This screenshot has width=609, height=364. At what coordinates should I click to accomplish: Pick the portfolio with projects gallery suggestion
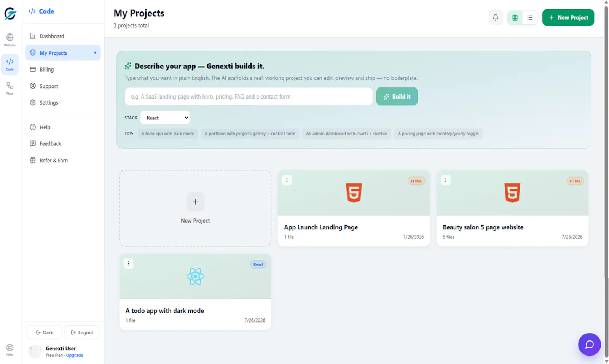pyautogui.click(x=250, y=134)
